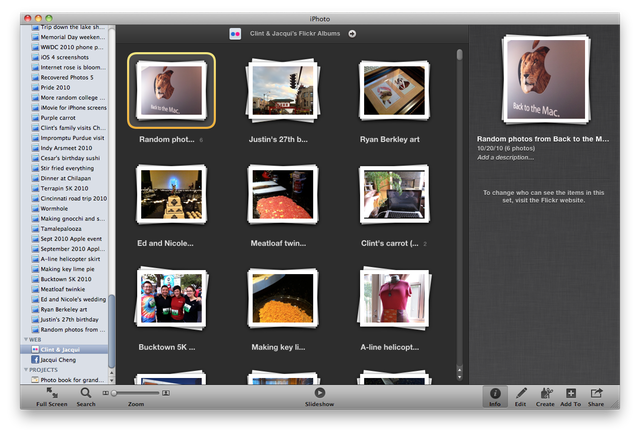Viewport: 640px width, 437px height.
Task: Select A-line helicopt... album thumbnail
Action: [394, 298]
